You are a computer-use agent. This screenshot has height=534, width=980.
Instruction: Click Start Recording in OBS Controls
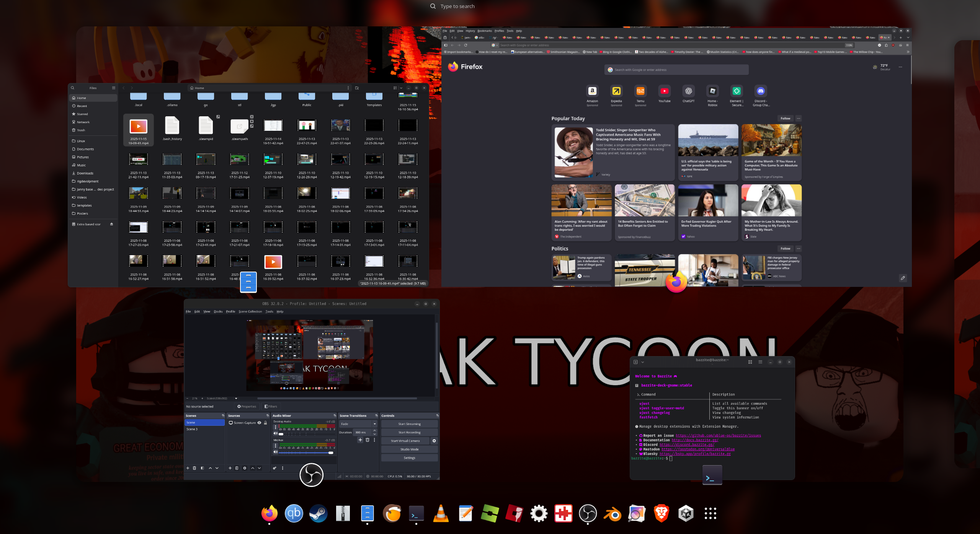409,432
